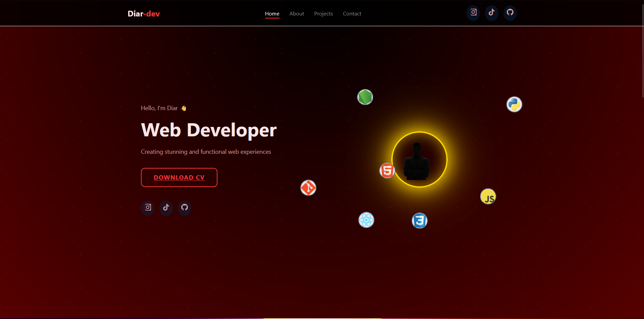Click the blue CSS3 shield icon
Screen dimensions: 644x319
click(x=419, y=221)
